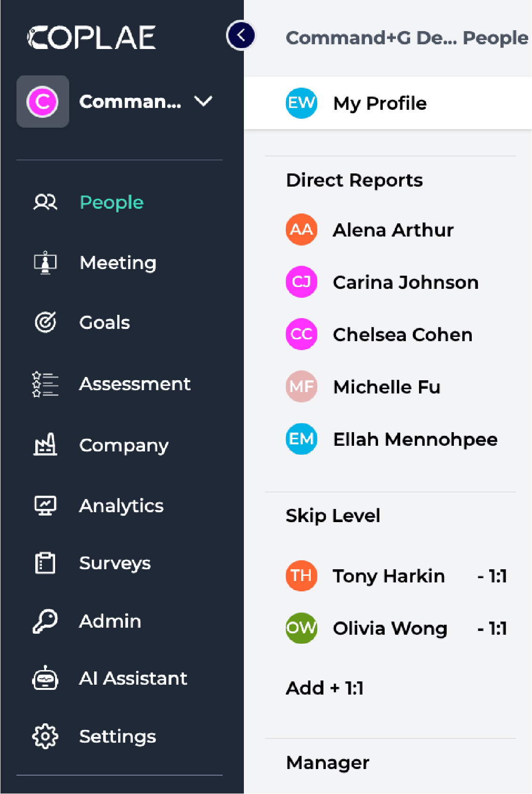Click Michelle Fu's MF avatar
532x794 pixels.
point(301,387)
